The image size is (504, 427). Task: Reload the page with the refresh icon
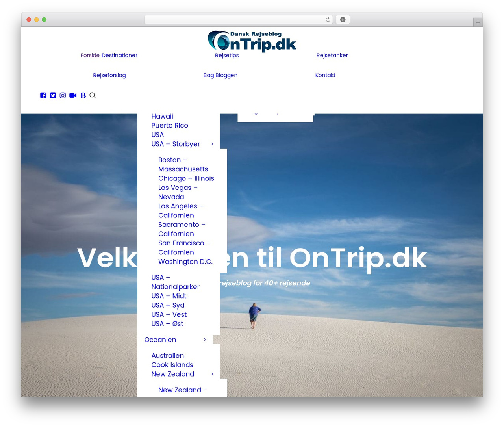coord(328,20)
